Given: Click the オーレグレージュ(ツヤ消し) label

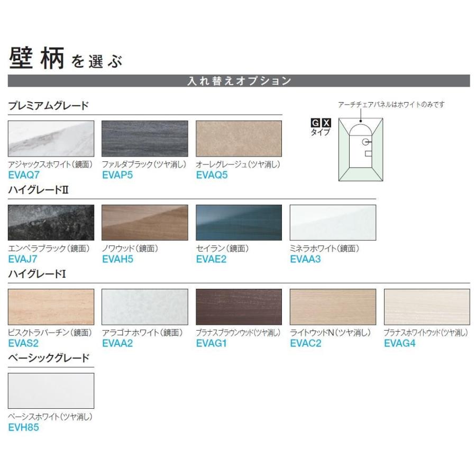Looking at the screenshot, I should [x=239, y=164].
